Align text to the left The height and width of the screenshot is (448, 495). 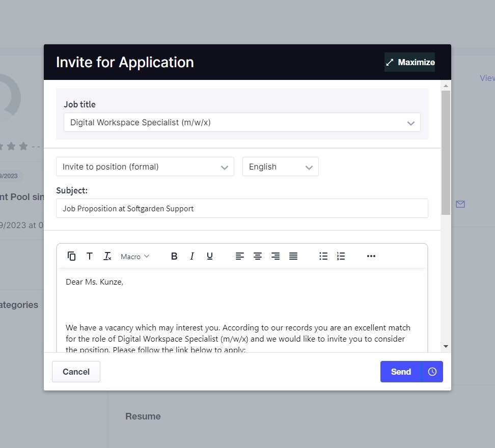click(x=240, y=256)
